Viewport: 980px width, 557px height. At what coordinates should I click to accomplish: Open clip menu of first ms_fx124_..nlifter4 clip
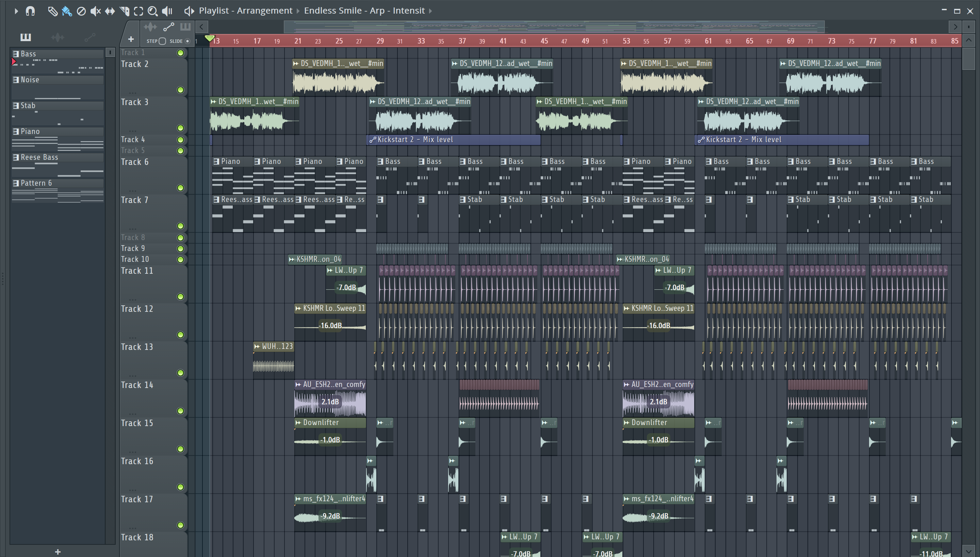pos(298,499)
